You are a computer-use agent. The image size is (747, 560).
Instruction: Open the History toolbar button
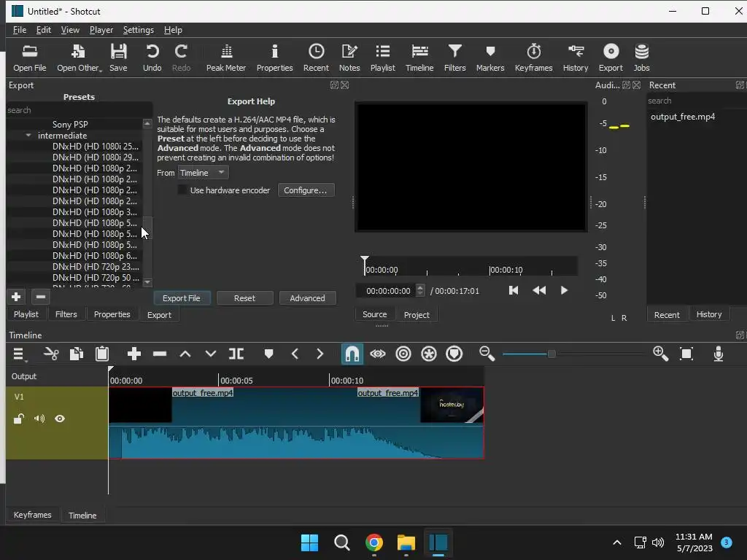[576, 57]
